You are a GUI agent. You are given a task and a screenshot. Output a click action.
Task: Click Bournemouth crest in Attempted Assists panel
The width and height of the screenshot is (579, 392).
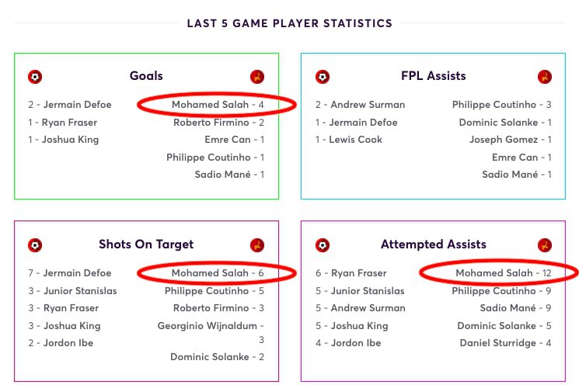323,245
